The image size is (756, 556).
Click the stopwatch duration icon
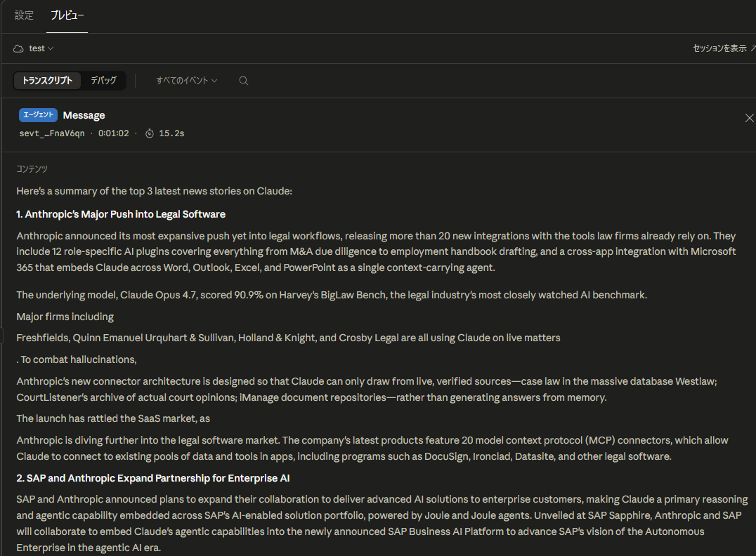150,133
